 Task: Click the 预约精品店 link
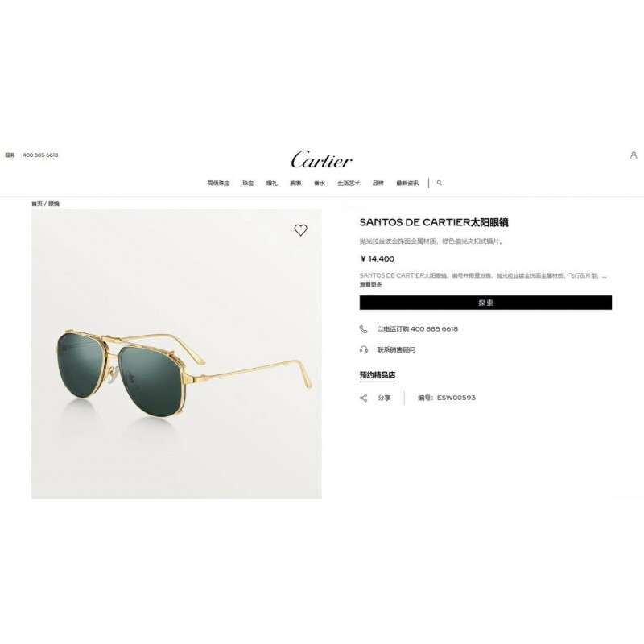pos(378,375)
